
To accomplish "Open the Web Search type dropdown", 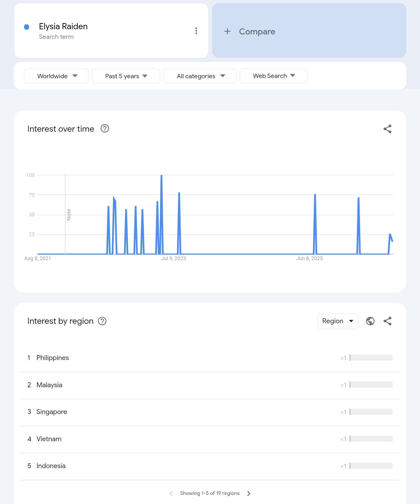I will point(274,76).
